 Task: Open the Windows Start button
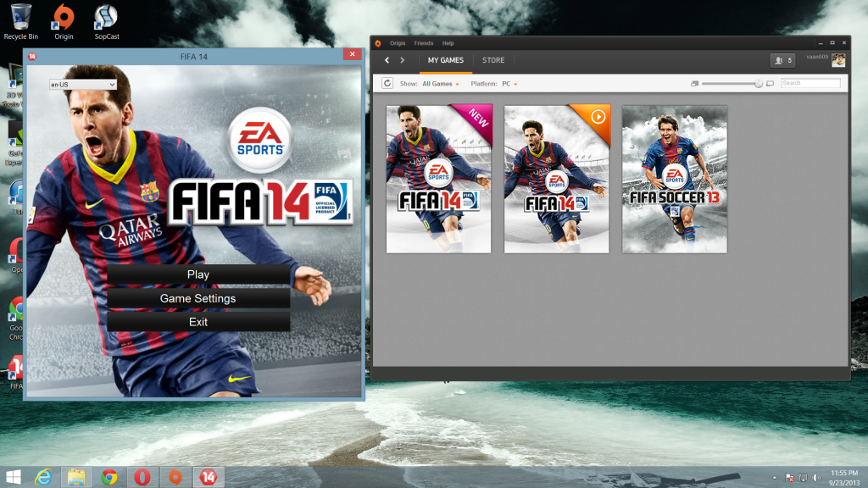pyautogui.click(x=14, y=477)
